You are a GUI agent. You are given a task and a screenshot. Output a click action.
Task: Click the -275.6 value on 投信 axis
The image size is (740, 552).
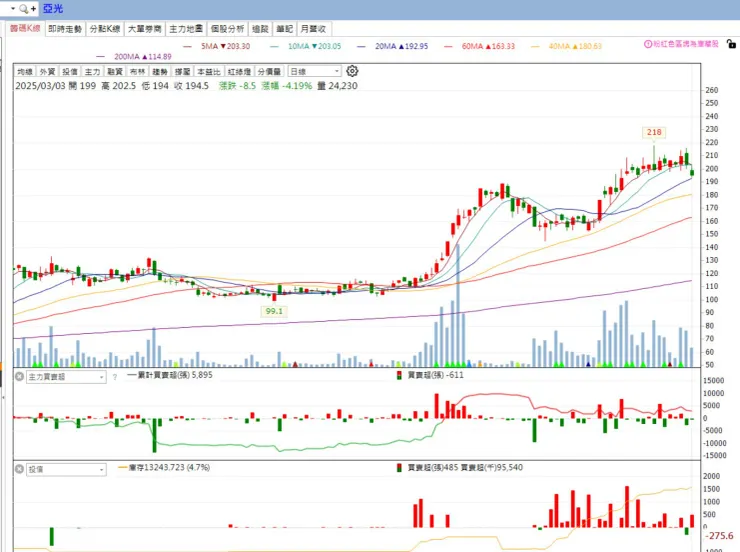719,535
